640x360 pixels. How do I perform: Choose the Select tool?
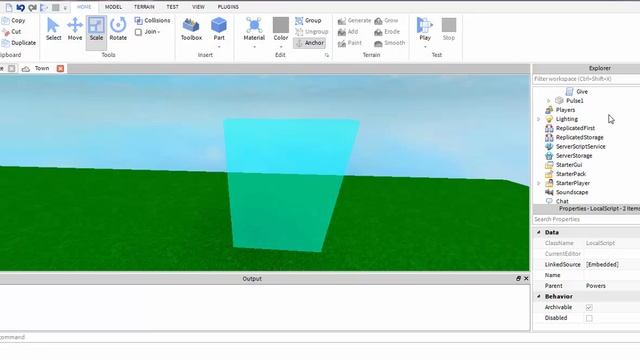53,29
